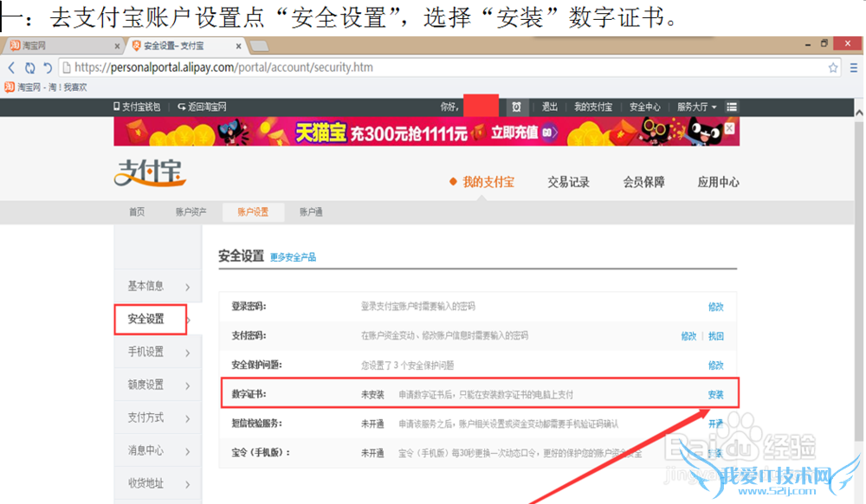Click the alarm clock icon in top bar
866x504 pixels.
click(x=516, y=107)
